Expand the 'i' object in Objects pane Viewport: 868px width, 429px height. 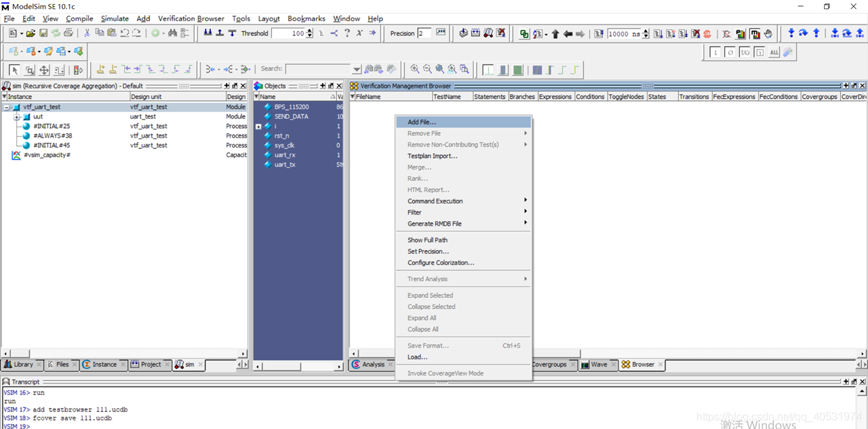(258, 127)
